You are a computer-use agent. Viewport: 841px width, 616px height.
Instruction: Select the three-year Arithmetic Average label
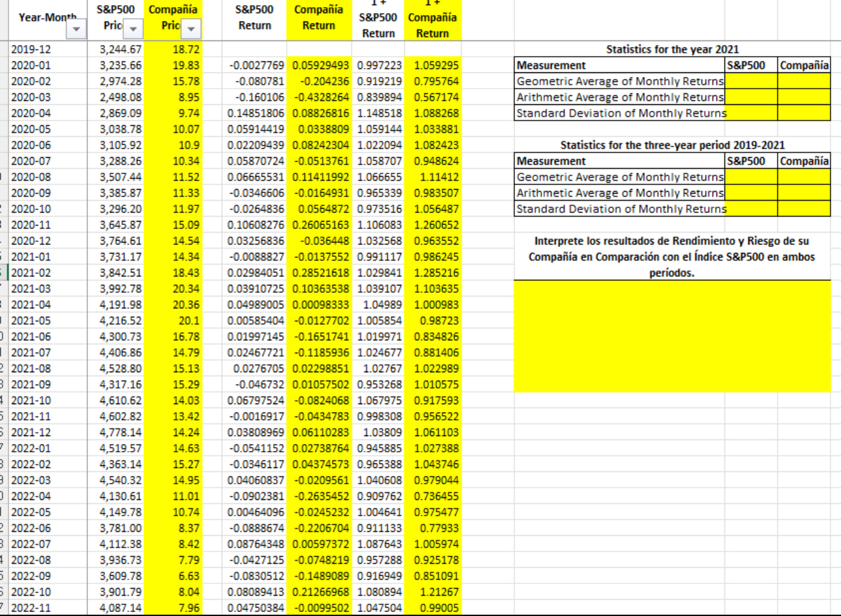tap(619, 193)
